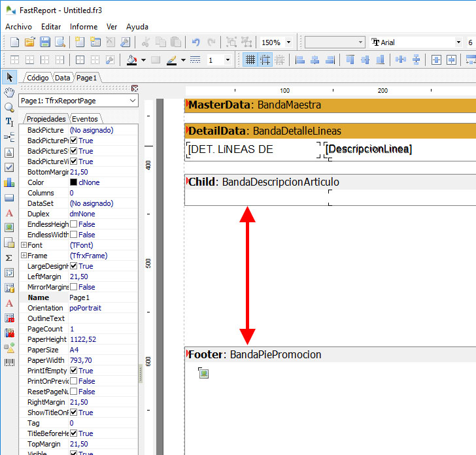Uncheck the PrintIfEmpty property checkbox
Viewport: 476px width, 455px height.
74,371
